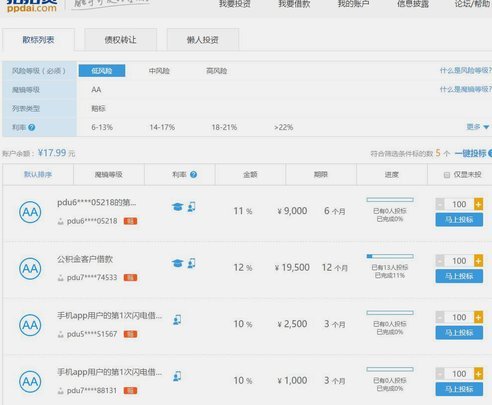Click the AA rating badge for pdu6****05218
492x405 pixels.
coord(30,212)
